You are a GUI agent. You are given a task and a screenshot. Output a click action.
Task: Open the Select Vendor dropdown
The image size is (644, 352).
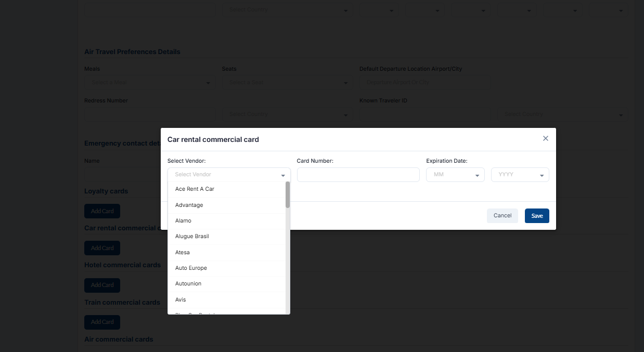click(229, 175)
